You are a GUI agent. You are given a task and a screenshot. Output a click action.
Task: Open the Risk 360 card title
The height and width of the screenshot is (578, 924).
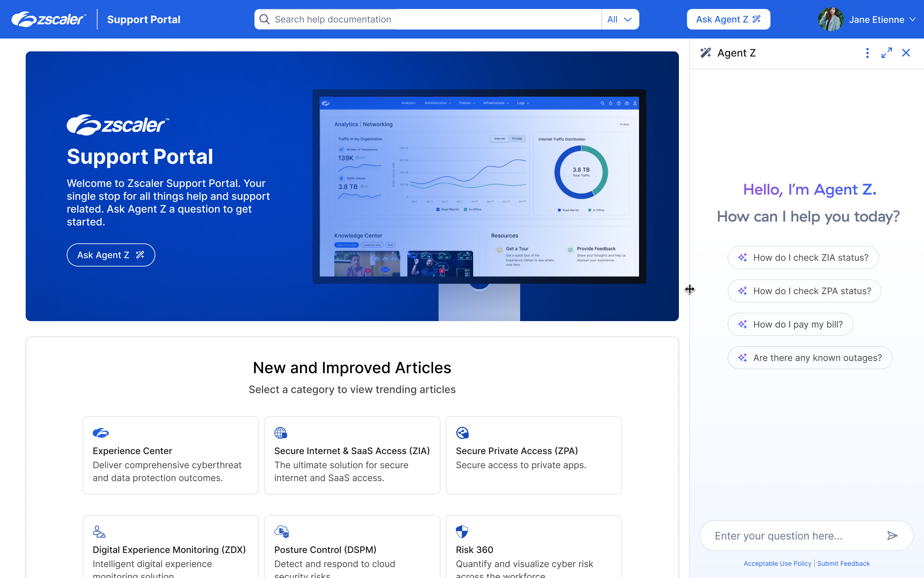click(x=475, y=550)
